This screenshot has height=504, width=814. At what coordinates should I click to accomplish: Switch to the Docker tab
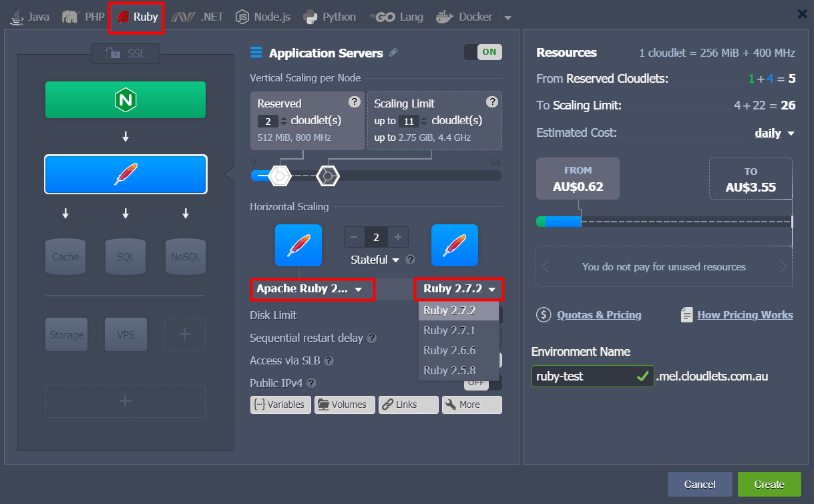(x=464, y=17)
